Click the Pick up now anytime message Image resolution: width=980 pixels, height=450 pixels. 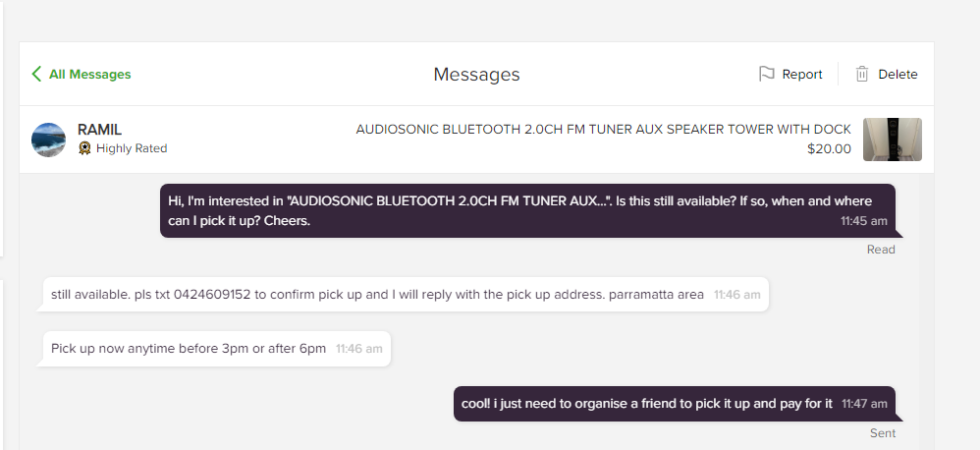pos(217,348)
